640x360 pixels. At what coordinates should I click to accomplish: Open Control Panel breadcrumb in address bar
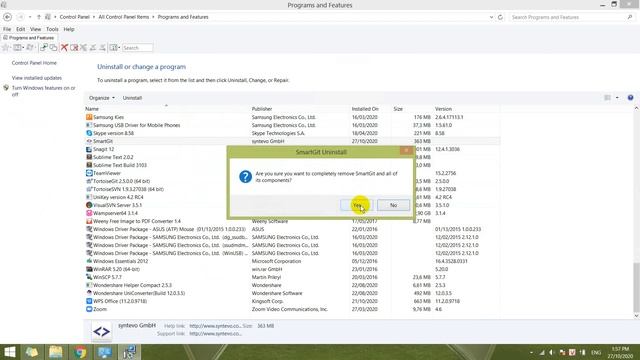tap(74, 17)
